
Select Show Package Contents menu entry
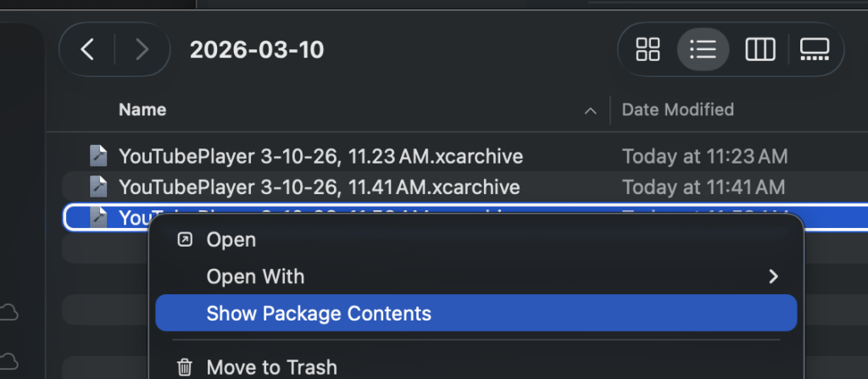[x=319, y=314]
